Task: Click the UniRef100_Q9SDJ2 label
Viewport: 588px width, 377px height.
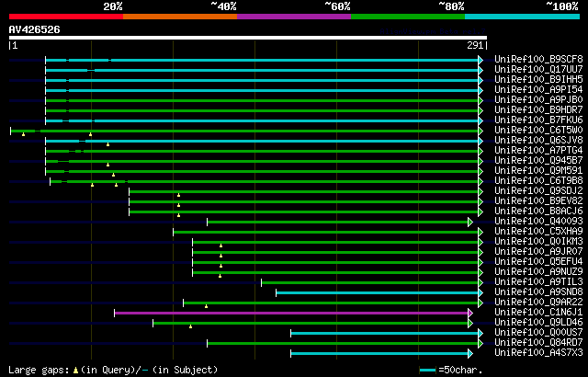Action: (538, 191)
